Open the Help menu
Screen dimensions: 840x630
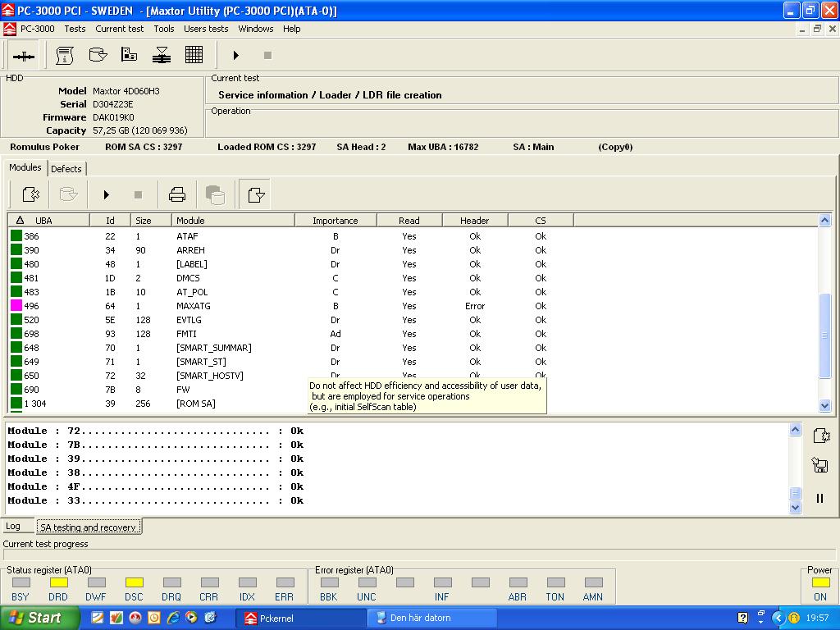click(x=291, y=29)
